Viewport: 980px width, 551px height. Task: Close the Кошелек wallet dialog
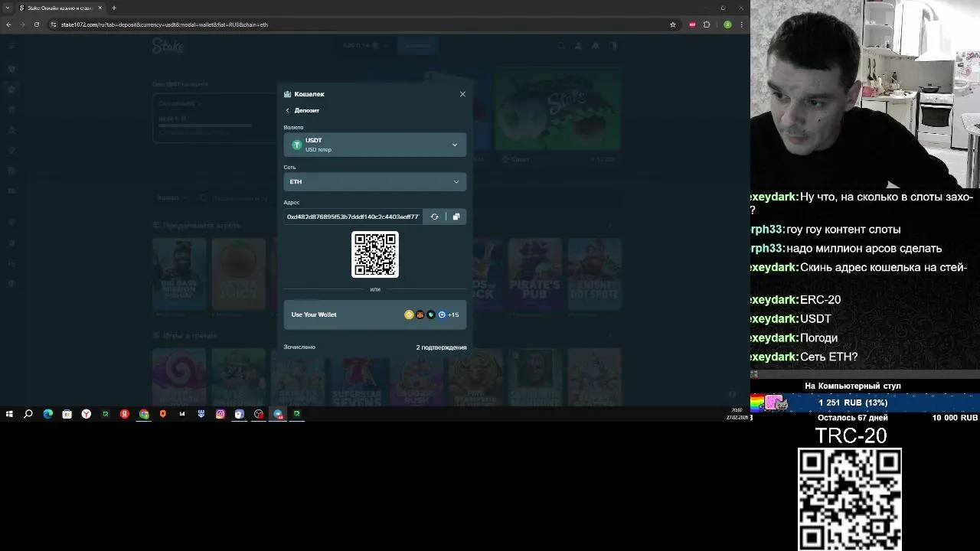click(x=462, y=94)
